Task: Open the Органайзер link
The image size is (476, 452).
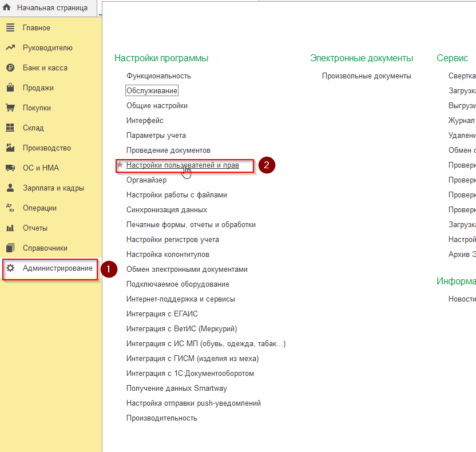Action: pyautogui.click(x=146, y=180)
